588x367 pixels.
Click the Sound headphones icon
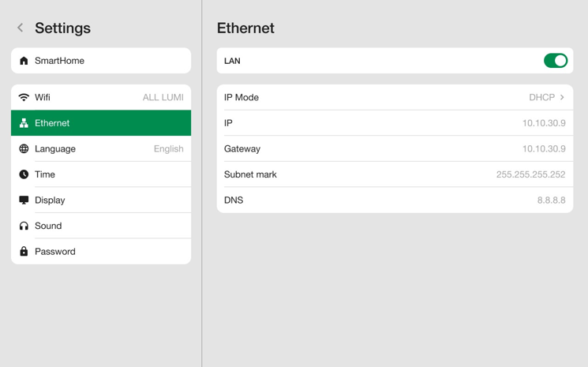tap(24, 226)
